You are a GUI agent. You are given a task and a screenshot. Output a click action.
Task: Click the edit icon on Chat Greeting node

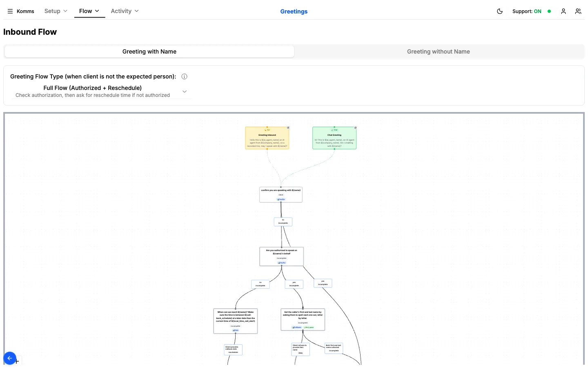tap(356, 128)
